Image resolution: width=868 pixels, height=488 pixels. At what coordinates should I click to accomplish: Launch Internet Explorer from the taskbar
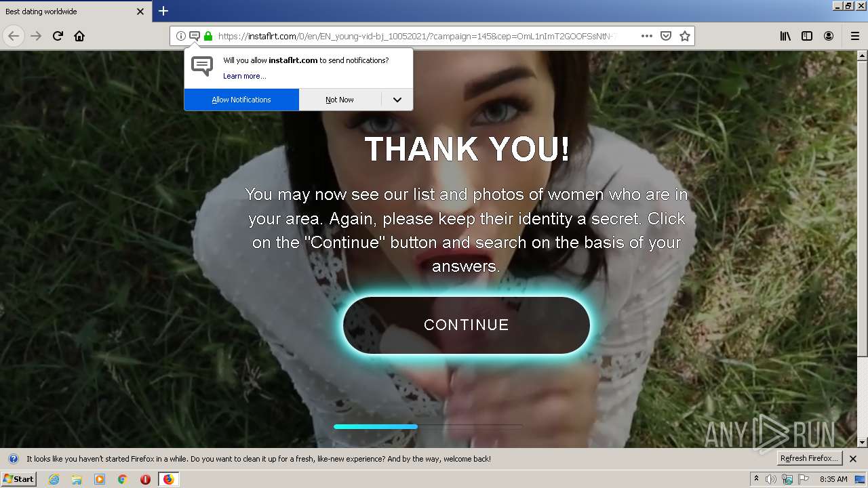pos(54,479)
